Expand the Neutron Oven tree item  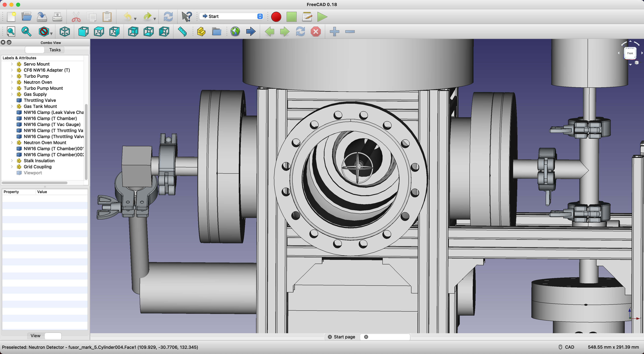coord(12,82)
